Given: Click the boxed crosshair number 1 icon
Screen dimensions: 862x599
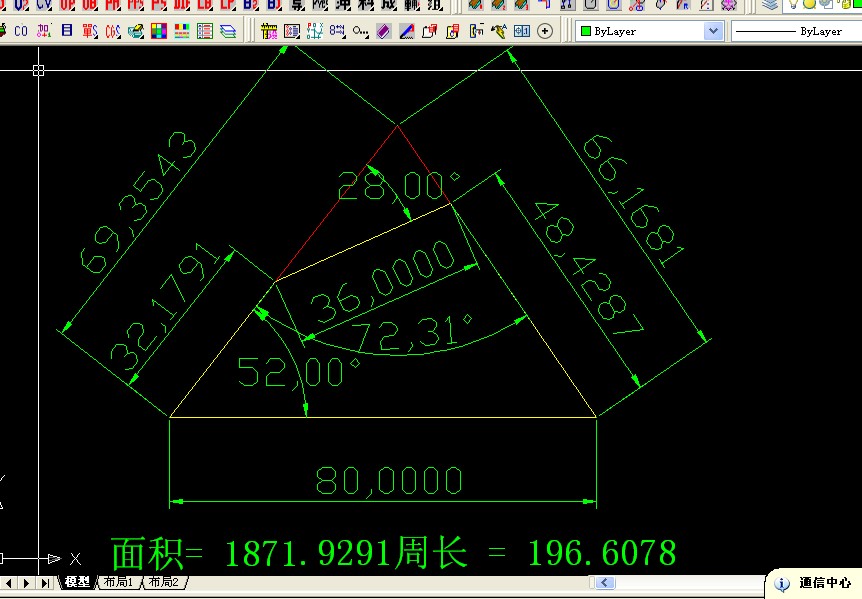Looking at the screenshot, I should click(x=522, y=31).
